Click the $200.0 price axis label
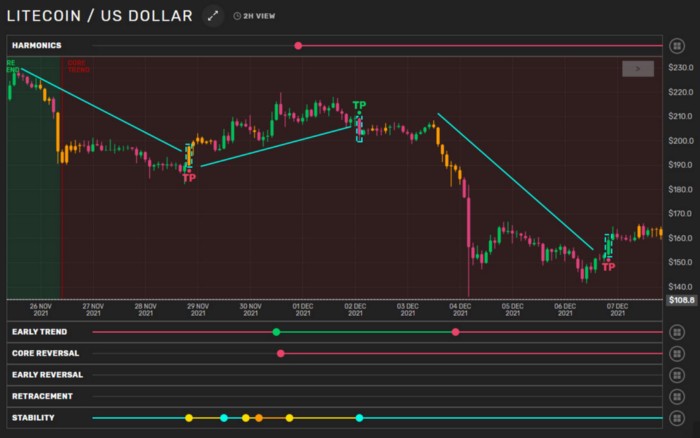Screen dimensions: 700x438 click(681, 141)
